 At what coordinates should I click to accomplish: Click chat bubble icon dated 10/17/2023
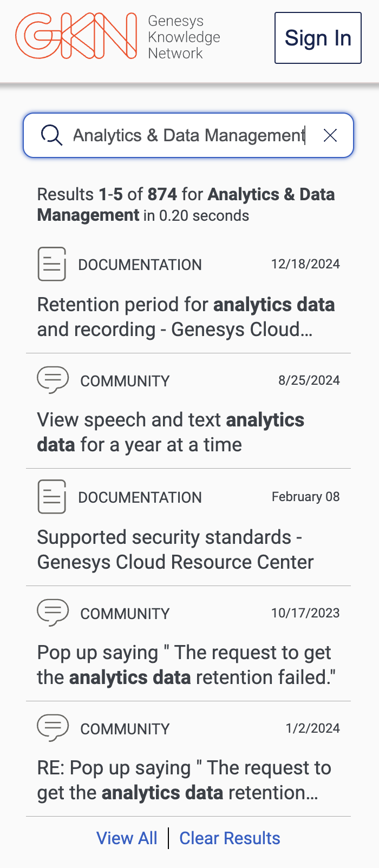coord(53,612)
